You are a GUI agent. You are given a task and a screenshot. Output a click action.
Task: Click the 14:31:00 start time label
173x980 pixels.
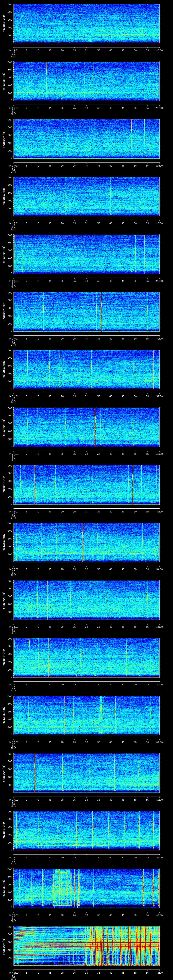pyautogui.click(x=13, y=454)
